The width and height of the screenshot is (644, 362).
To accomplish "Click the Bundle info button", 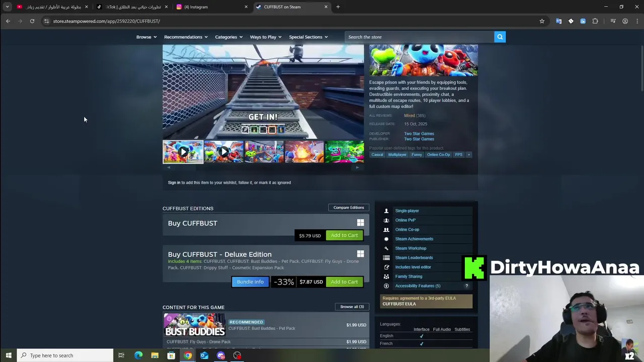I will click(250, 282).
